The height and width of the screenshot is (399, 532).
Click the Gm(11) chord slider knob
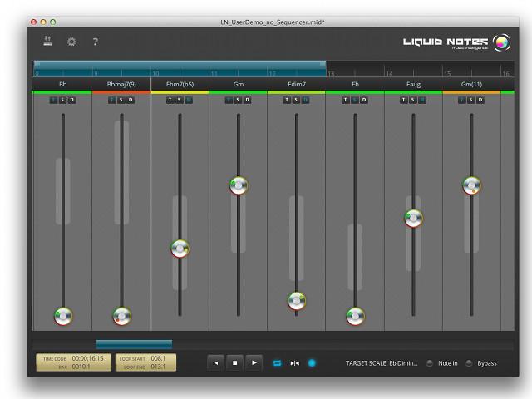[471, 185]
